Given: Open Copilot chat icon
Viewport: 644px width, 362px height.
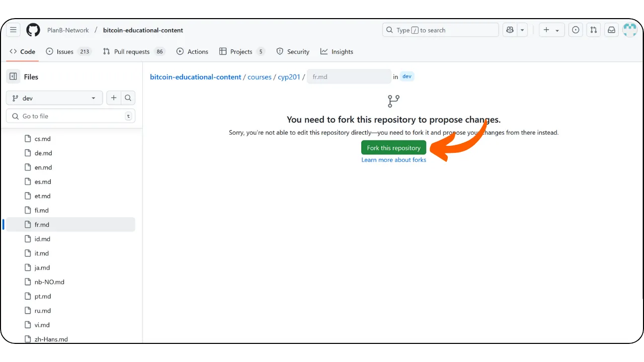Looking at the screenshot, I should pyautogui.click(x=510, y=30).
